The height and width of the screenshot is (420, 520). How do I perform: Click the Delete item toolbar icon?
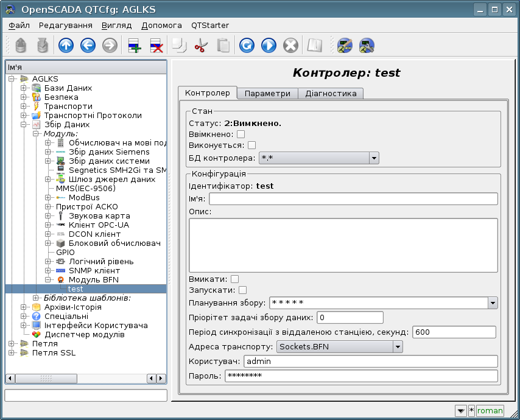[x=156, y=46]
